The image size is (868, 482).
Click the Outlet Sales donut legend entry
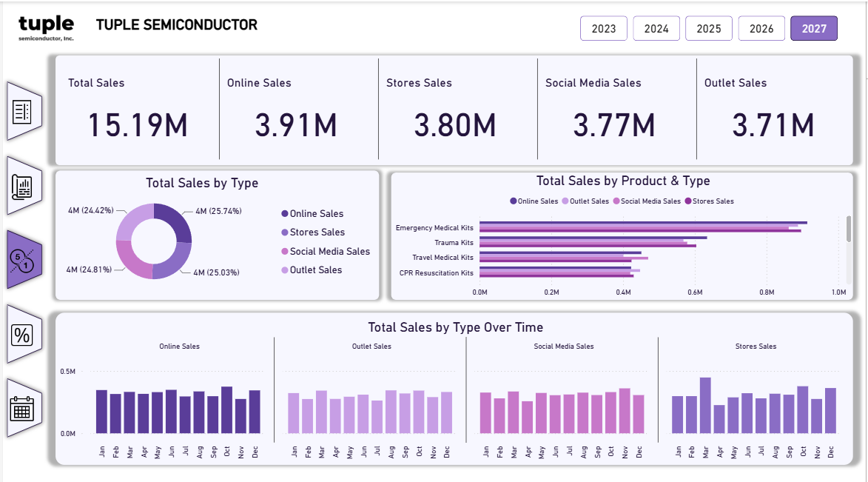(312, 270)
